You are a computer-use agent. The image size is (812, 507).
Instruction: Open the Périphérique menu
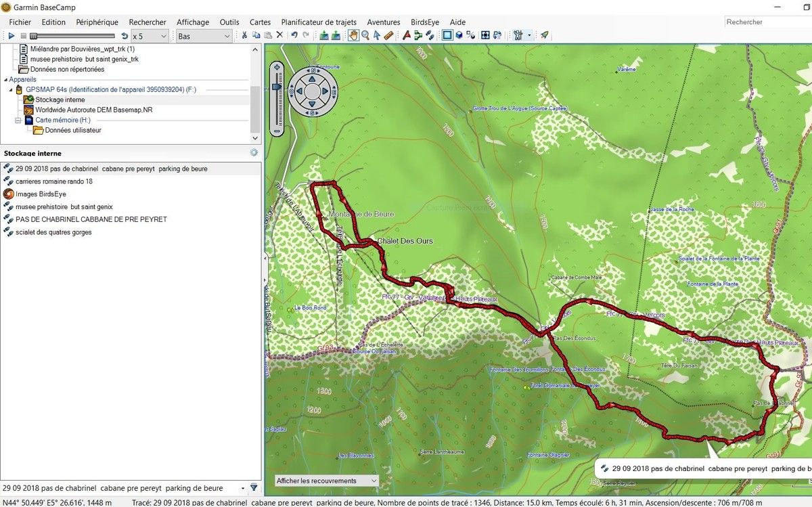[97, 22]
